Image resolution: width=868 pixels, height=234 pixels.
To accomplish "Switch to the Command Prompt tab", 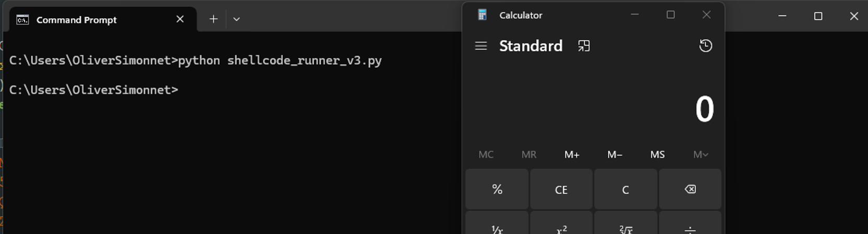I will [x=77, y=20].
